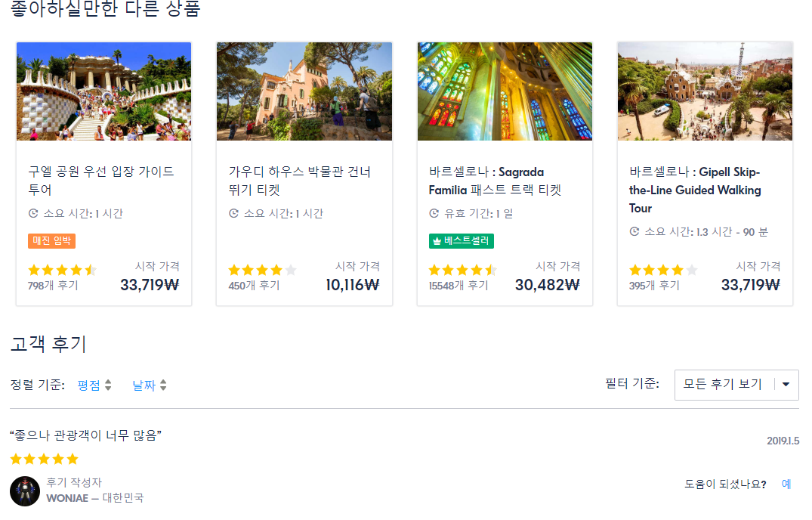Click the clock icon beside 소요 시간: 1 시간 on 구엘 공원 card
812x520 pixels.
(x=33, y=213)
